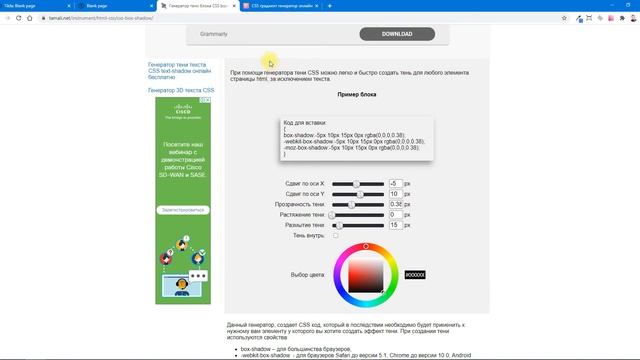Reload the page with the refresh icon
Viewport: 640px width, 360px height.
coord(18,18)
